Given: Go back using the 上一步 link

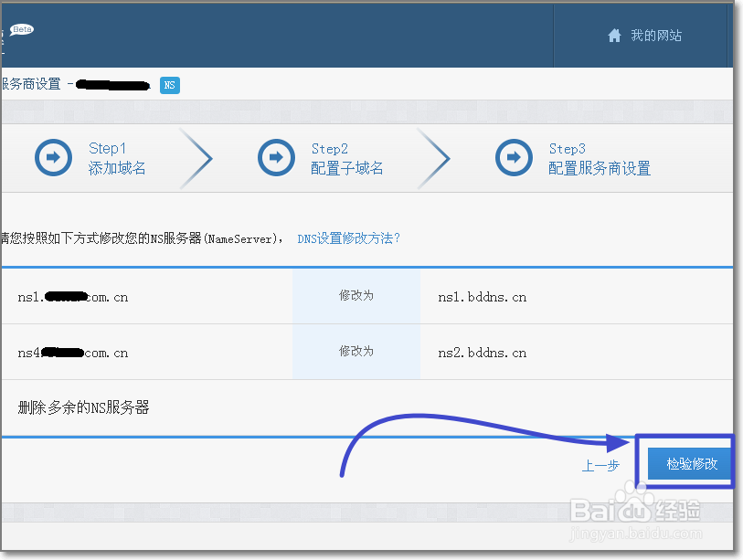Looking at the screenshot, I should tap(600, 465).
